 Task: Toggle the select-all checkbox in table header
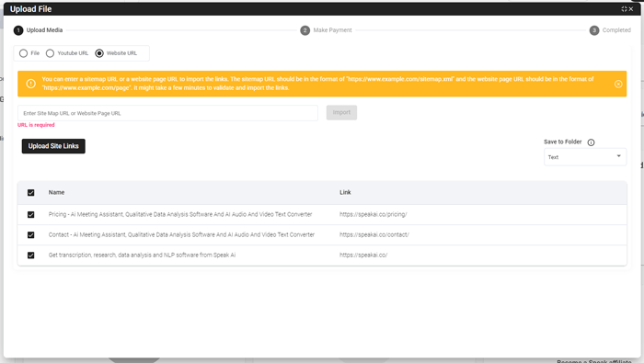tap(30, 193)
